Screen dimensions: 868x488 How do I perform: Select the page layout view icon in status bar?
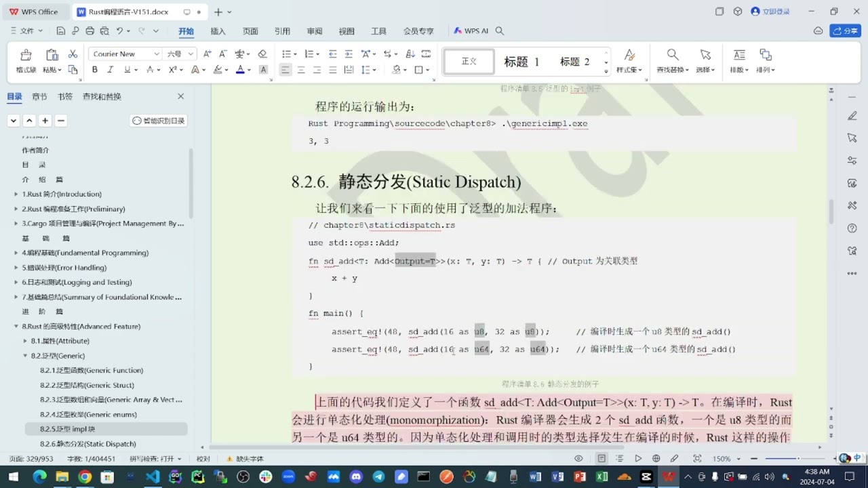click(x=601, y=459)
